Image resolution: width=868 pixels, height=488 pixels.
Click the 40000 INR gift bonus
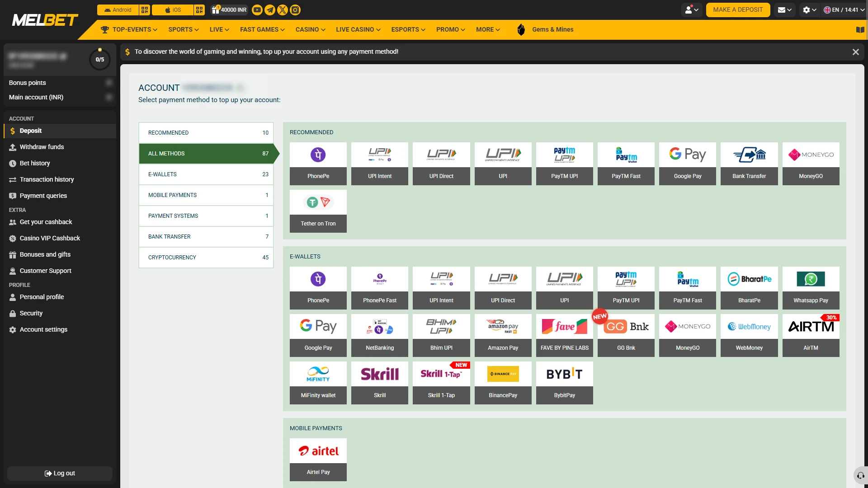pos(230,10)
